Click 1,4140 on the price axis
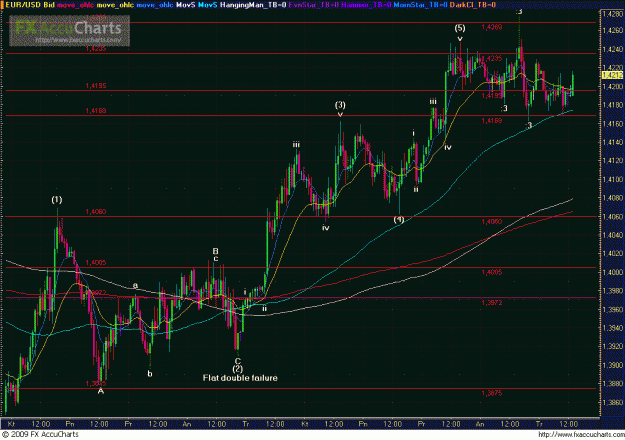The width and height of the screenshot is (625, 440). coord(612,142)
